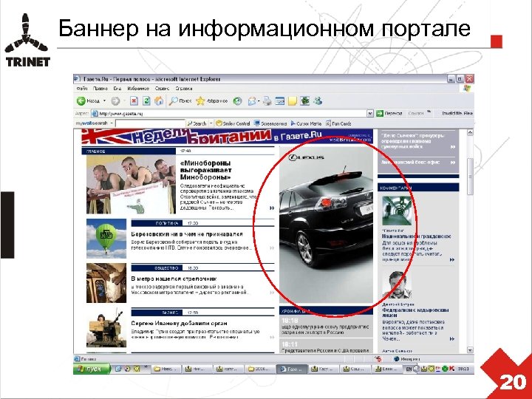Click the address bar URL field

[229, 114]
